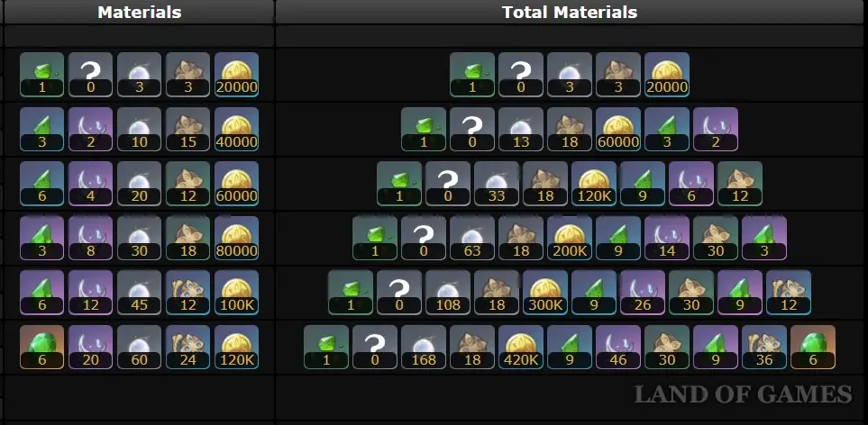Choose the mask icon labeled 15 in Materials
Screen dimensions: 868x425
(188, 130)
